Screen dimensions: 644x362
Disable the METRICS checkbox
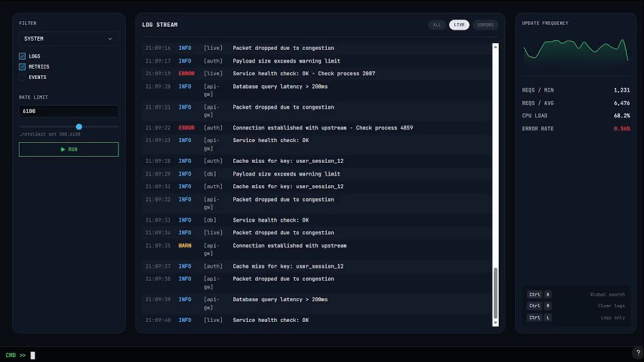coord(22,67)
